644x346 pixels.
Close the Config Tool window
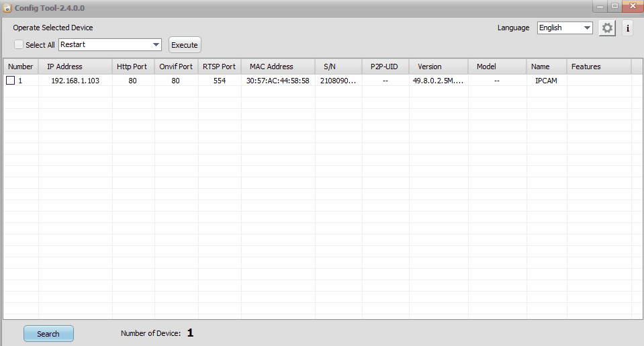point(633,6)
